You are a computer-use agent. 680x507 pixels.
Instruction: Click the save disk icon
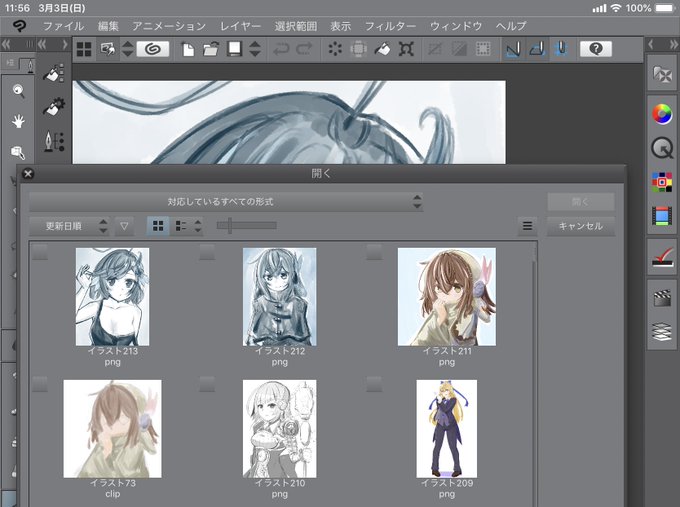point(234,49)
